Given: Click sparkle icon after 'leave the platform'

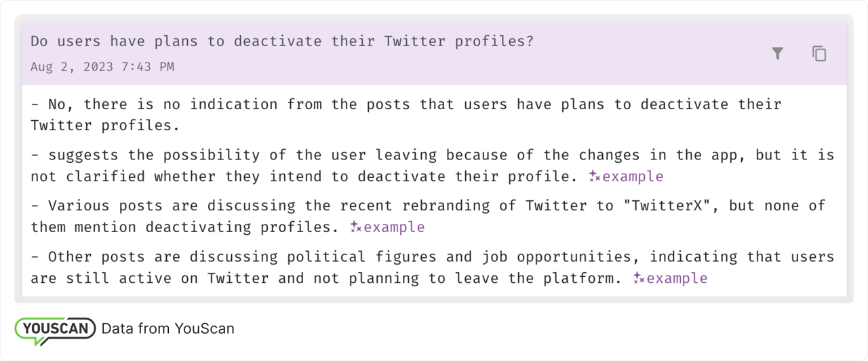Looking at the screenshot, I should [639, 278].
